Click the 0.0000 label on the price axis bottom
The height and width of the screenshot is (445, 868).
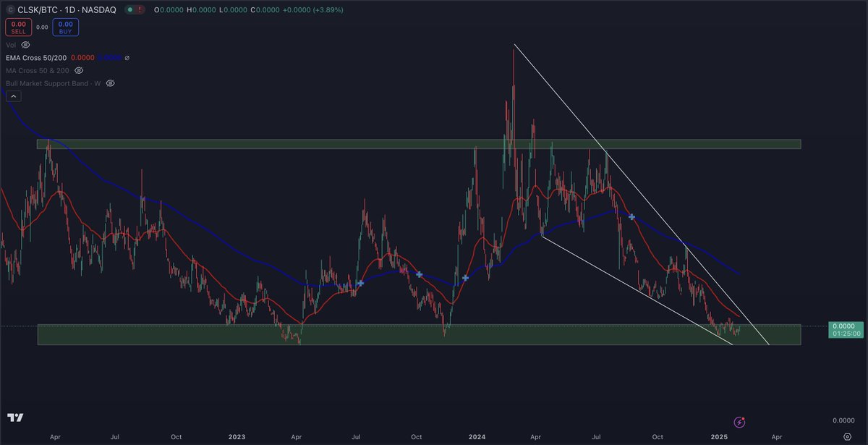844,420
